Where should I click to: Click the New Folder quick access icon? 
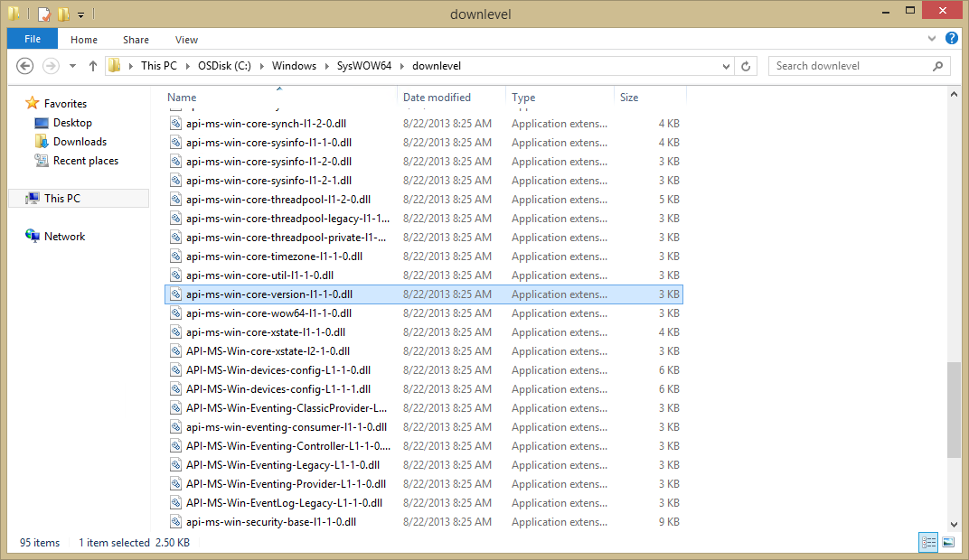(63, 14)
